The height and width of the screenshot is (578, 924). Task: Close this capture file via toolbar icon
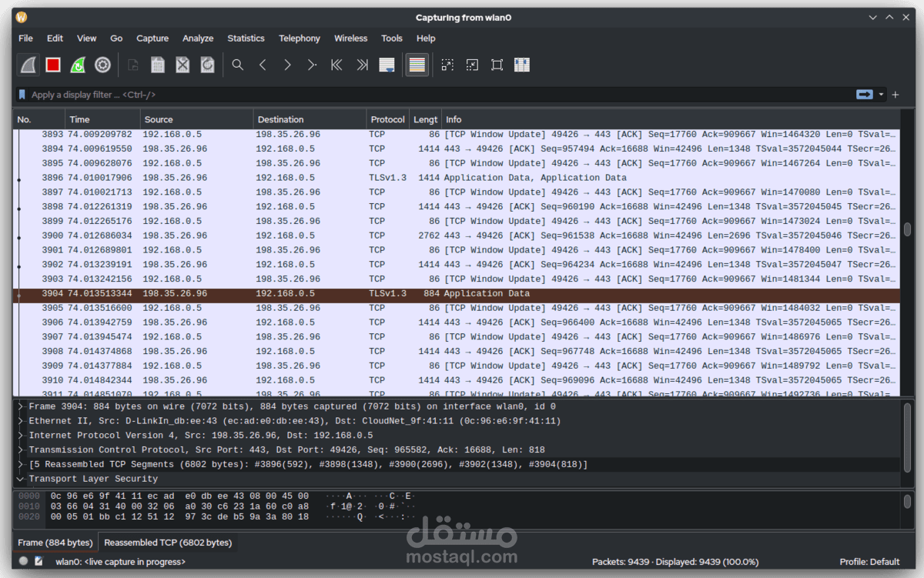pos(182,65)
